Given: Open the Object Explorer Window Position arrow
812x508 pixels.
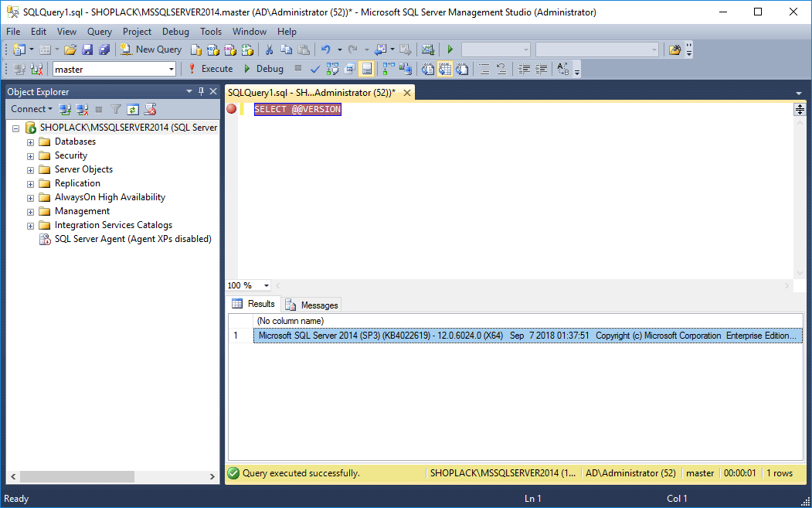Looking at the screenshot, I should click(x=189, y=92).
